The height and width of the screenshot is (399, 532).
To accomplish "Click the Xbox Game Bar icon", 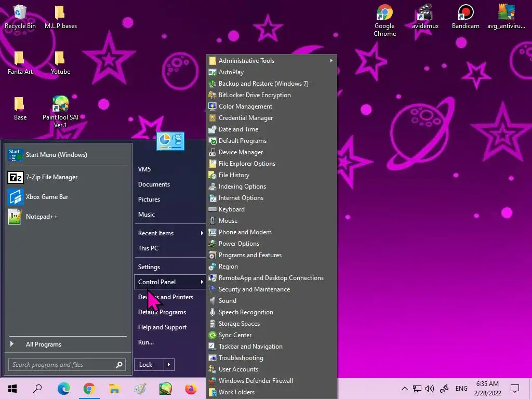I will tap(15, 197).
